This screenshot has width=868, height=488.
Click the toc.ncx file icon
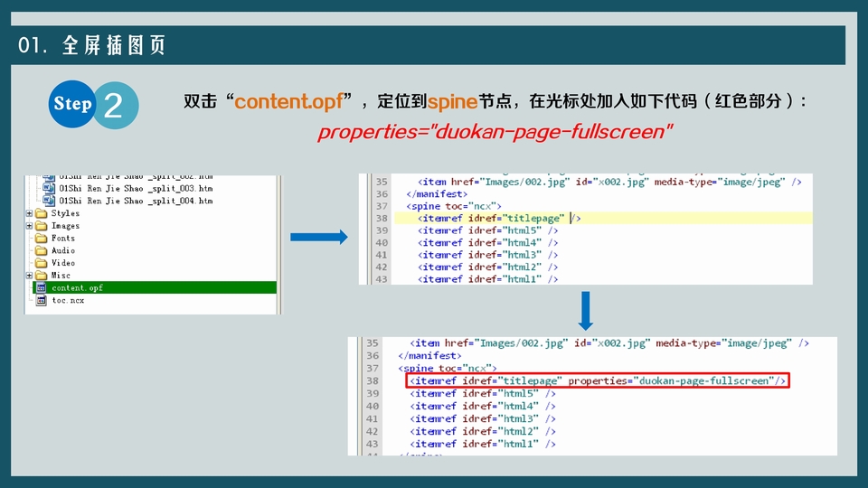tap(41, 300)
